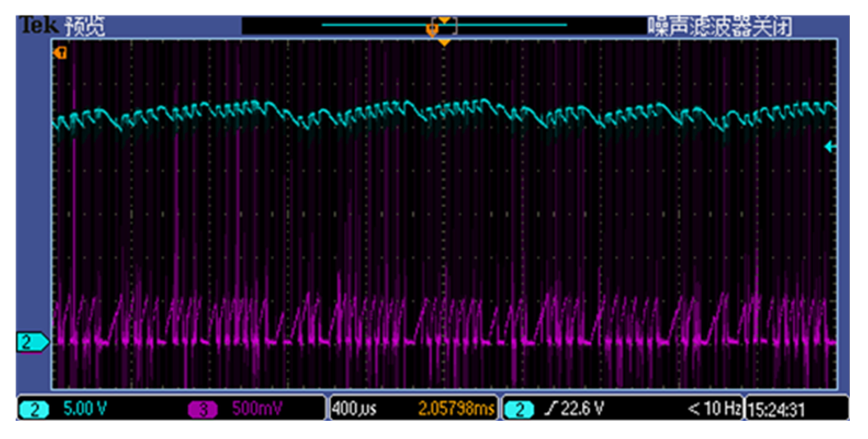868x439 pixels.
Task: Click the cyan channel 2 badge beside 5.00 V
Action: click(x=34, y=409)
